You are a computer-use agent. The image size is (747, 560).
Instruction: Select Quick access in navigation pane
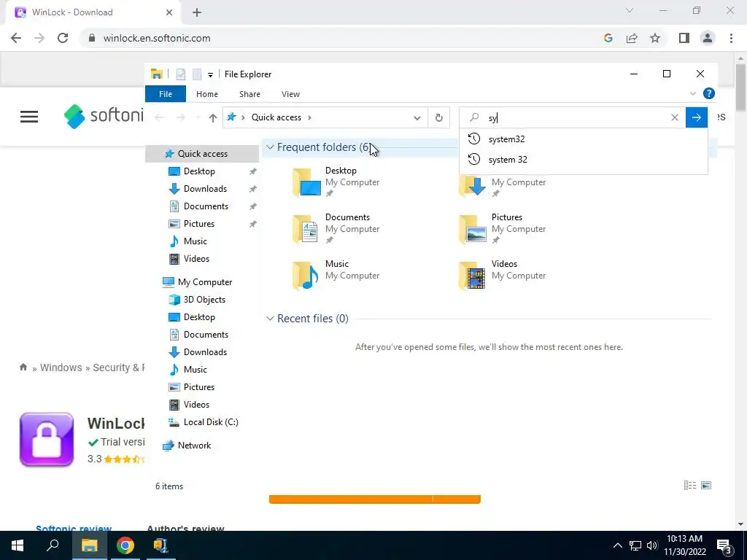pos(202,154)
